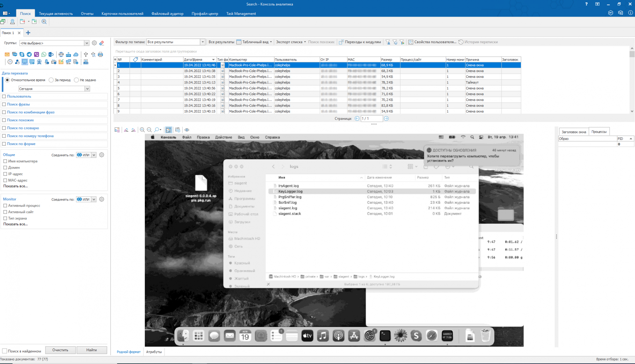Select the За период radio button

coord(51,80)
